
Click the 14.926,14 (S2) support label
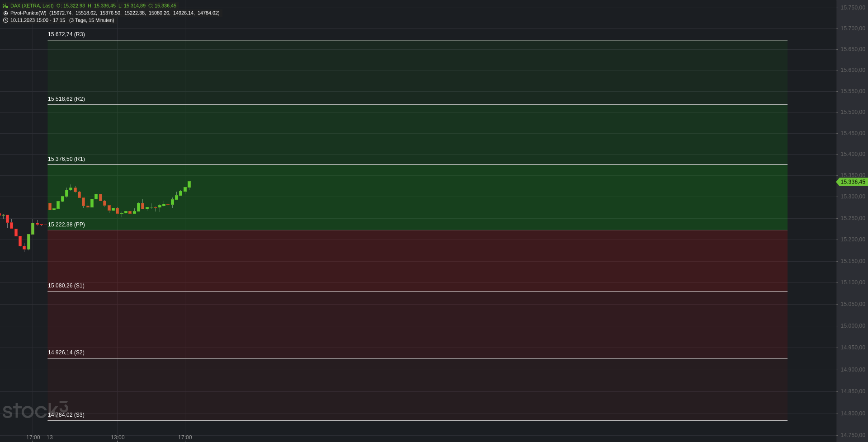click(x=66, y=353)
